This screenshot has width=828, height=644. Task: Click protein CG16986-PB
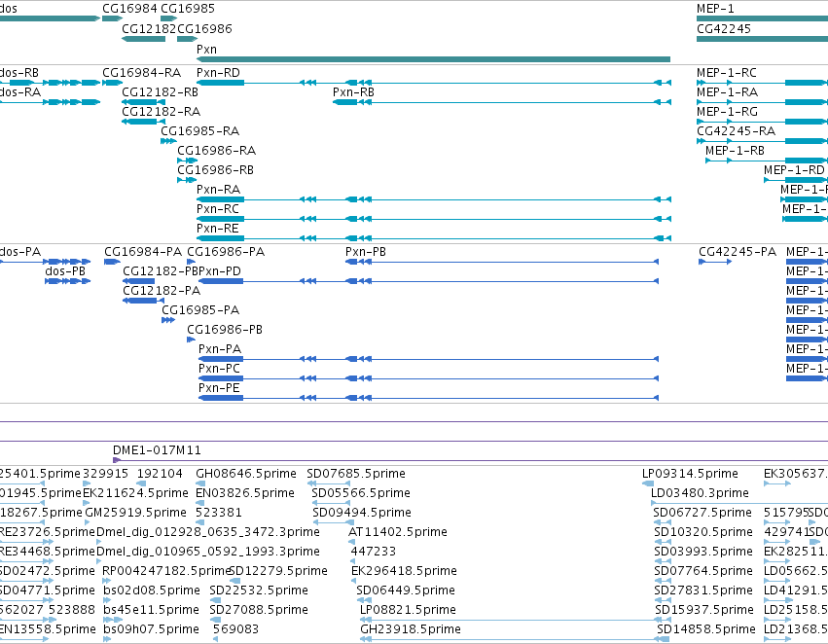click(x=191, y=340)
